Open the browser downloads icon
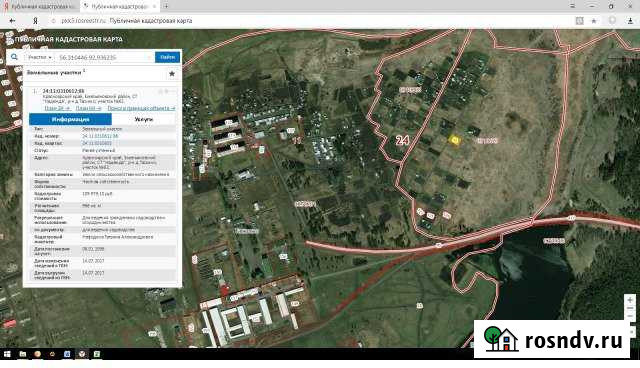The width and height of the screenshot is (640, 368). pyautogui.click(x=630, y=21)
